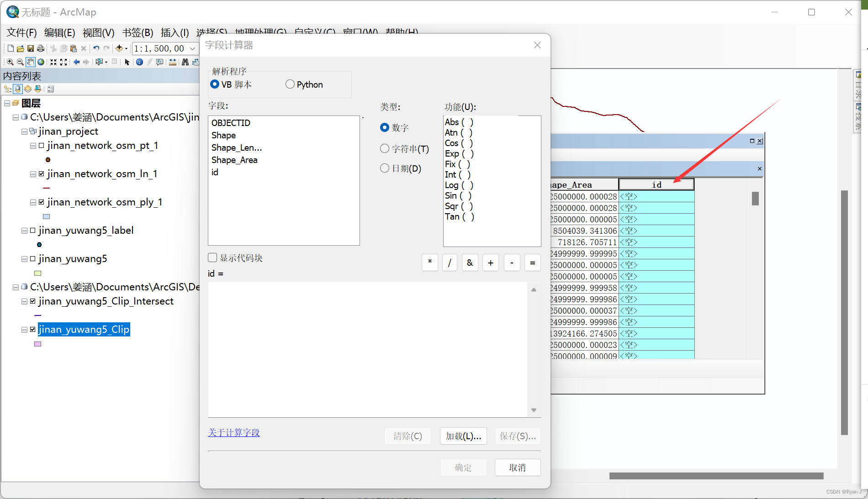Choose the 字符串(T) type radio button
This screenshot has width=868, height=499.
tap(385, 148)
